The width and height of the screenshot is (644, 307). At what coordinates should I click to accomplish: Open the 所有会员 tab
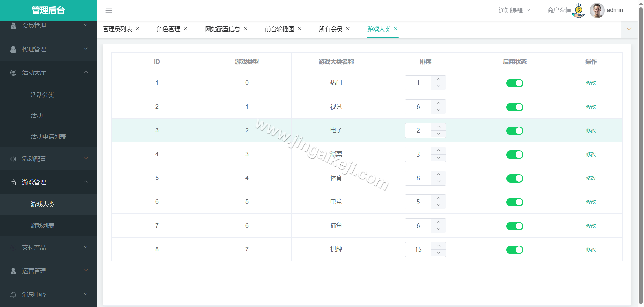coord(331,29)
